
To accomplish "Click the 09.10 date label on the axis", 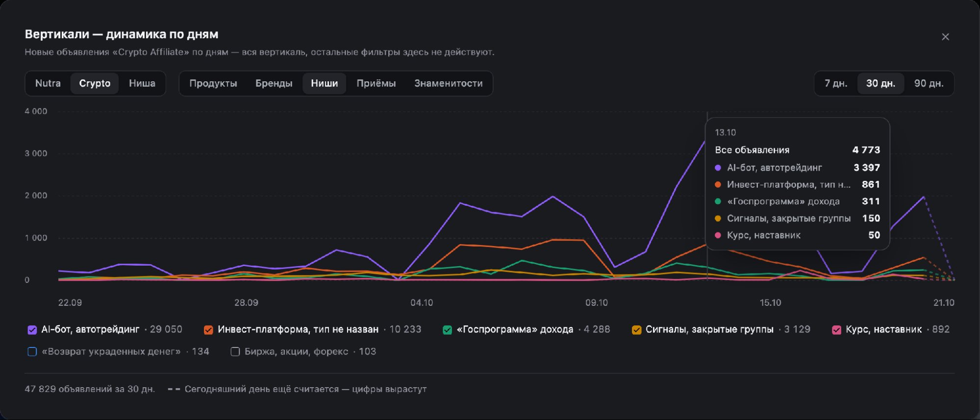I will (x=597, y=302).
